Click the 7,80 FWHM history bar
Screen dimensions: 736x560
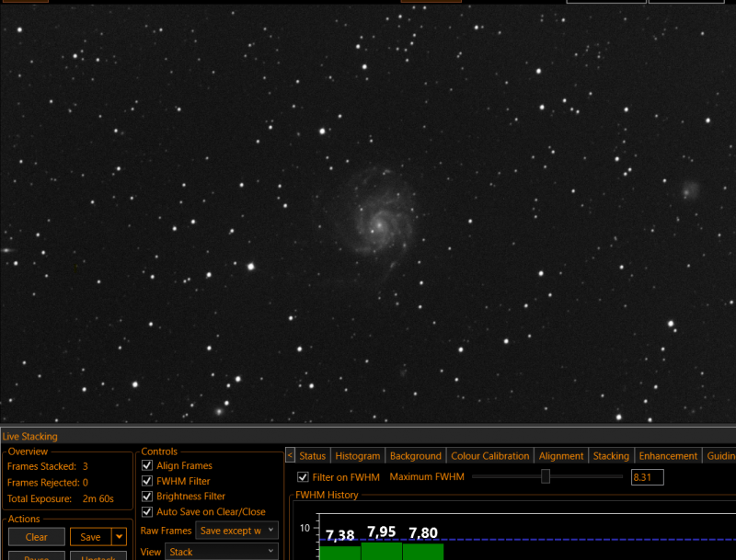(423, 552)
